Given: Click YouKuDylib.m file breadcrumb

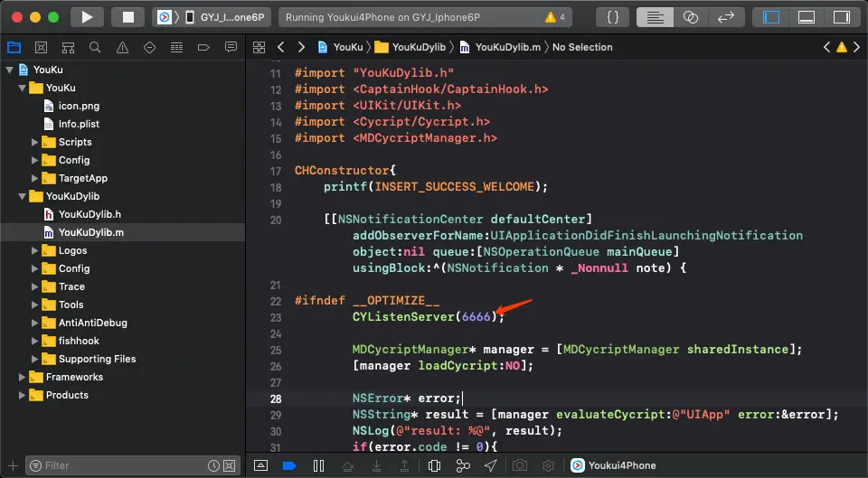Looking at the screenshot, I should click(500, 48).
